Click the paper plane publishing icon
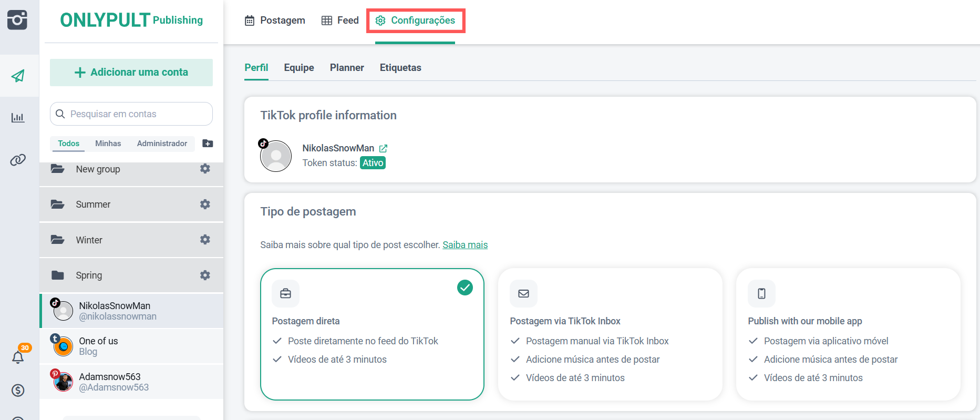980x420 pixels. [18, 76]
